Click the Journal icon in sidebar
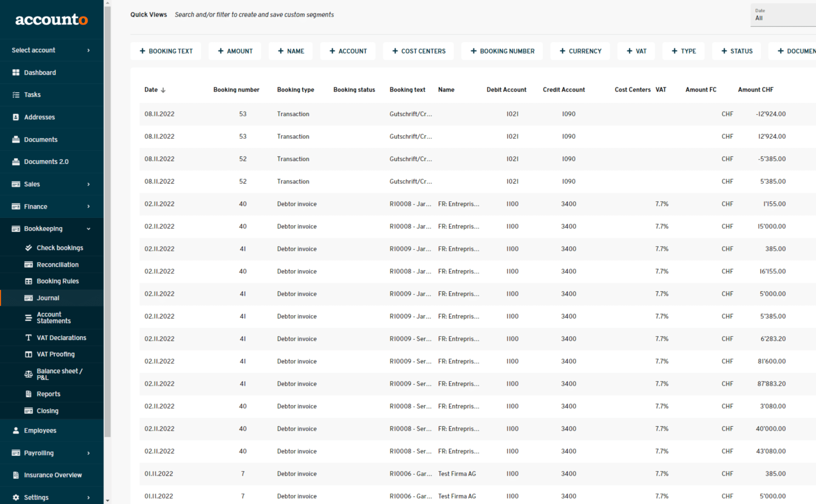The width and height of the screenshot is (816, 504). point(28,298)
